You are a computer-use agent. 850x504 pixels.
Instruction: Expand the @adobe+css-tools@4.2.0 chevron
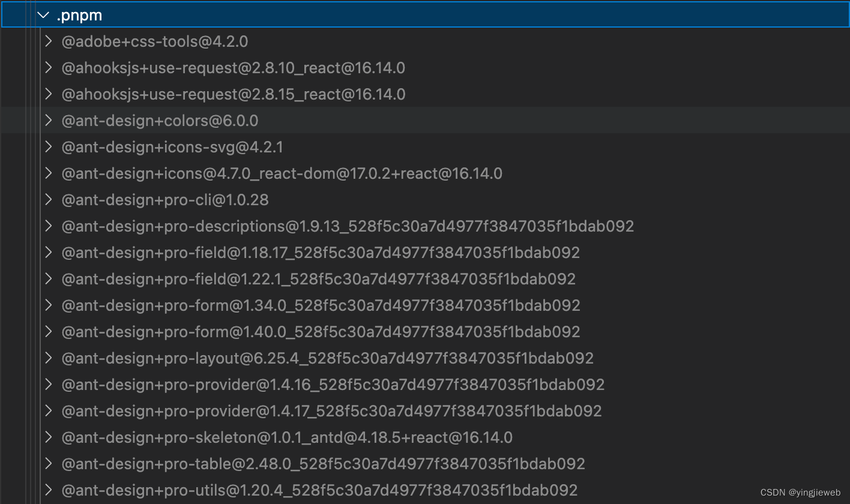point(49,41)
